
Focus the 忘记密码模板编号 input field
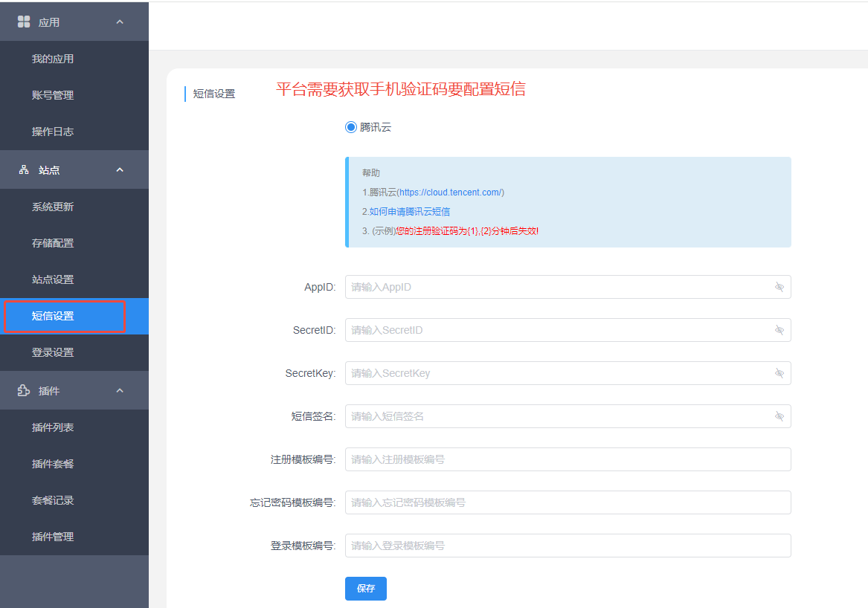568,503
